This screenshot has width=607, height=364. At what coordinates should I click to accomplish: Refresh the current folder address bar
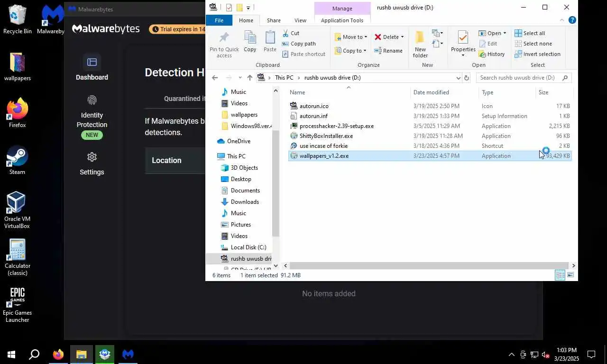467,78
